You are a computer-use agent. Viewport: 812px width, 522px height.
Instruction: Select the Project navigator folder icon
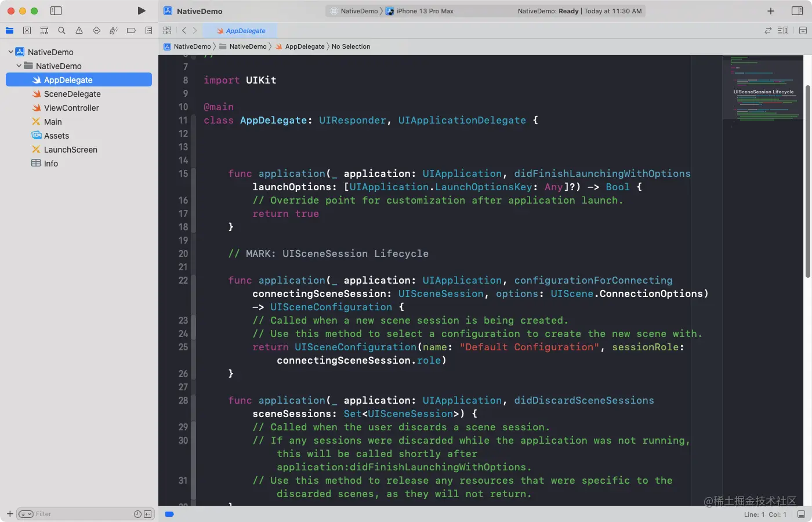pyautogui.click(x=10, y=30)
